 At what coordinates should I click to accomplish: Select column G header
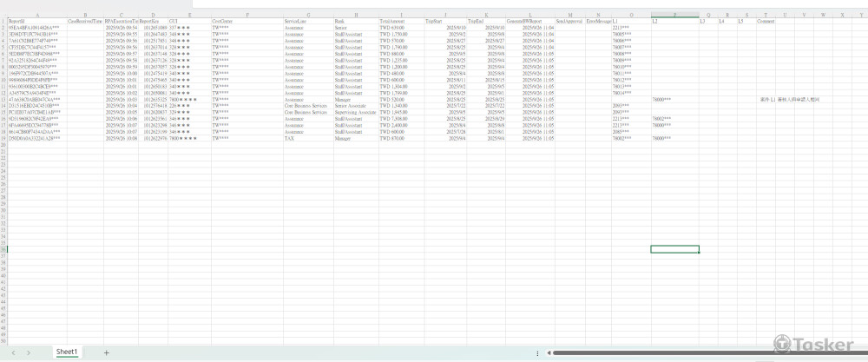pos(308,15)
